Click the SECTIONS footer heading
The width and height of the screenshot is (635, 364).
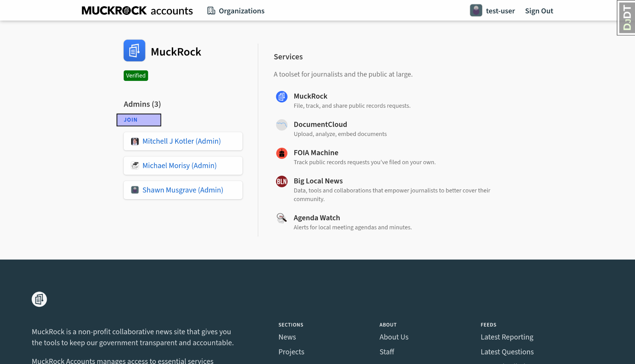(x=291, y=325)
